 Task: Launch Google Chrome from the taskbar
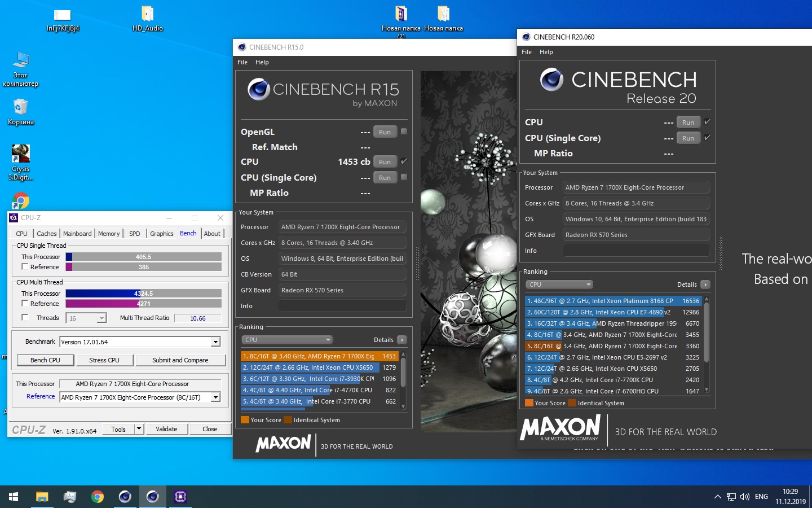(98, 497)
